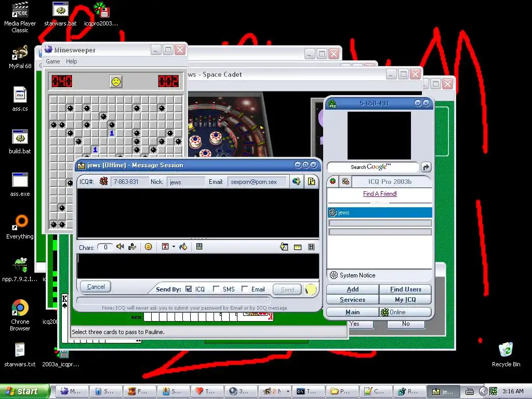The width and height of the screenshot is (532, 399).
Task: Expand the grouped taskbar button dropdown arrow
Action: (288, 391)
